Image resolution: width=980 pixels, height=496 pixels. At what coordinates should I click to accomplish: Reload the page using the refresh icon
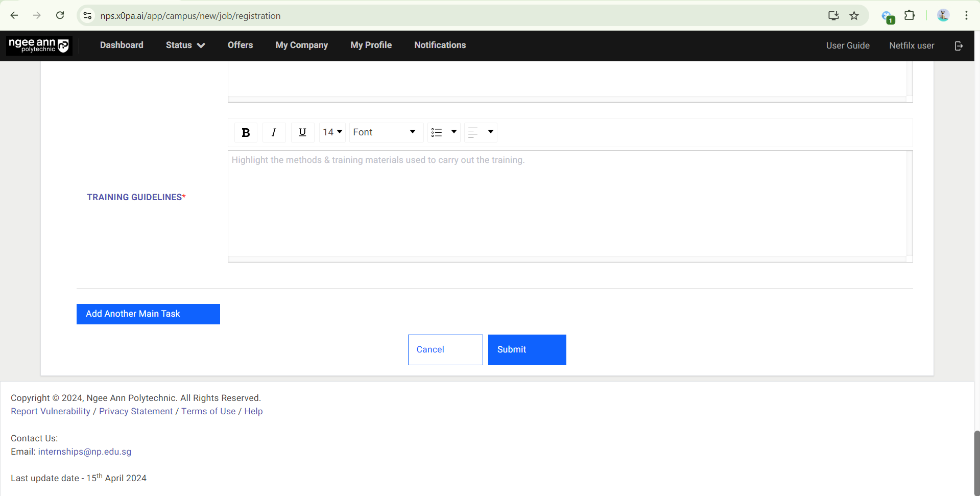click(60, 16)
